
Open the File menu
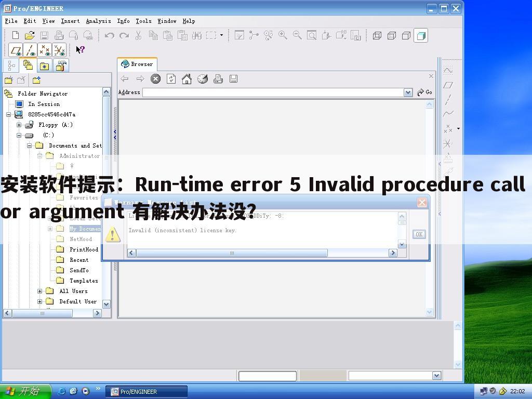click(x=11, y=21)
